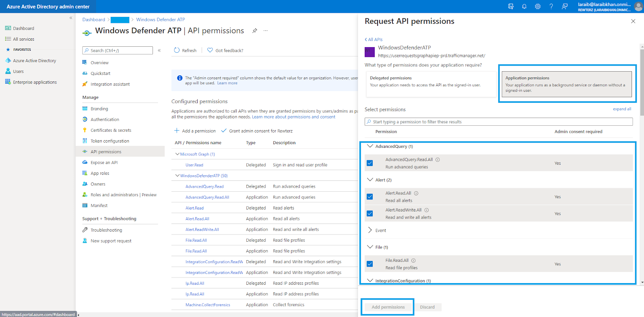This screenshot has height=317, width=644.
Task: Open the feedback icon in top bar
Action: click(565, 6)
